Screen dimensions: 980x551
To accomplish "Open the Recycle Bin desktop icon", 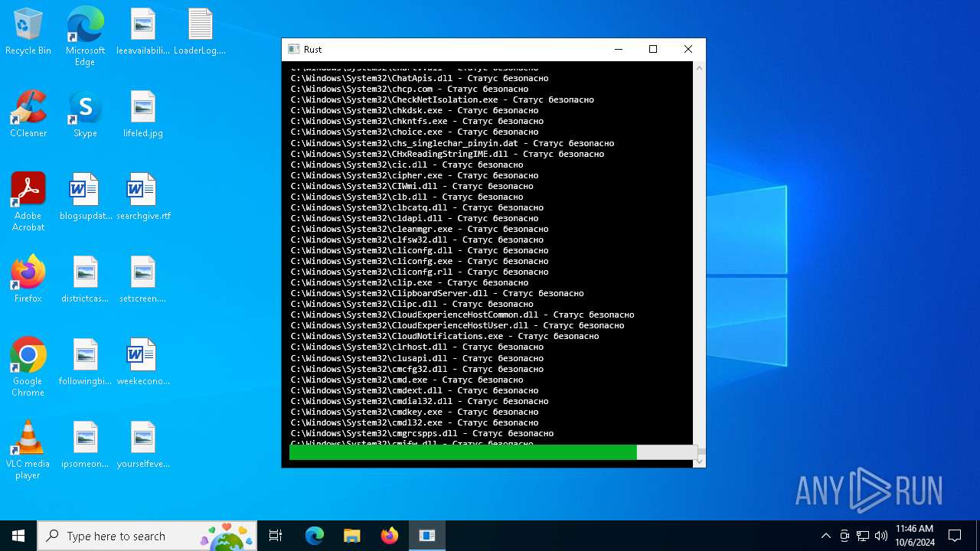I will click(x=28, y=32).
